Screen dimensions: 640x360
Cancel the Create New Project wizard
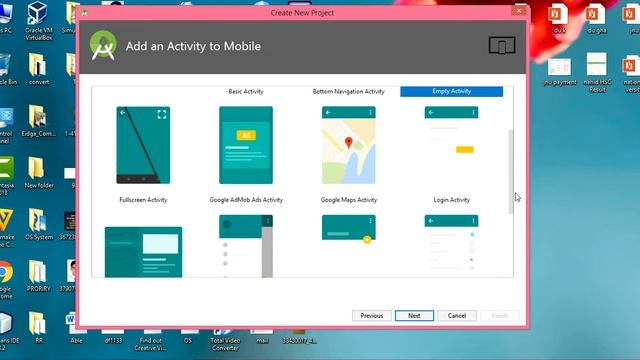pyautogui.click(x=457, y=316)
